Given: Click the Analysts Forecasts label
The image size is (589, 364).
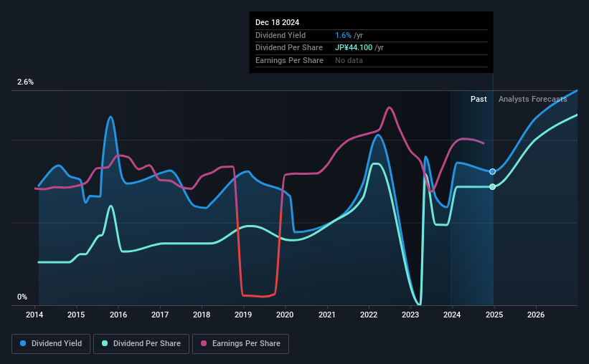Looking at the screenshot, I should 532,99.
